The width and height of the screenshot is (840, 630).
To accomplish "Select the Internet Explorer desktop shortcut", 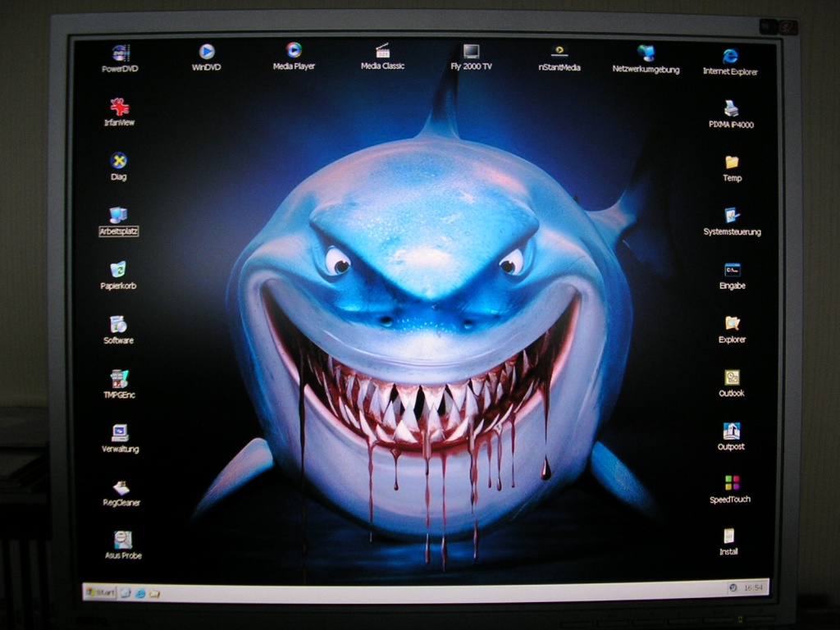I will (730, 57).
